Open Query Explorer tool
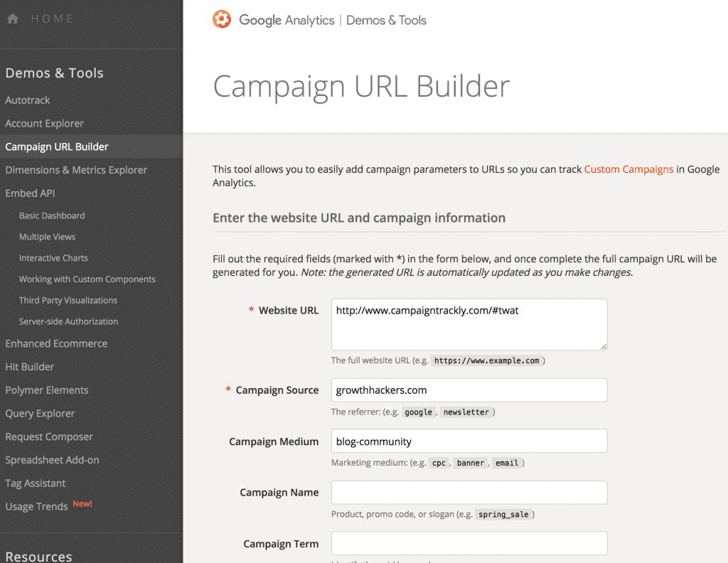The width and height of the screenshot is (728, 563). coord(40,413)
